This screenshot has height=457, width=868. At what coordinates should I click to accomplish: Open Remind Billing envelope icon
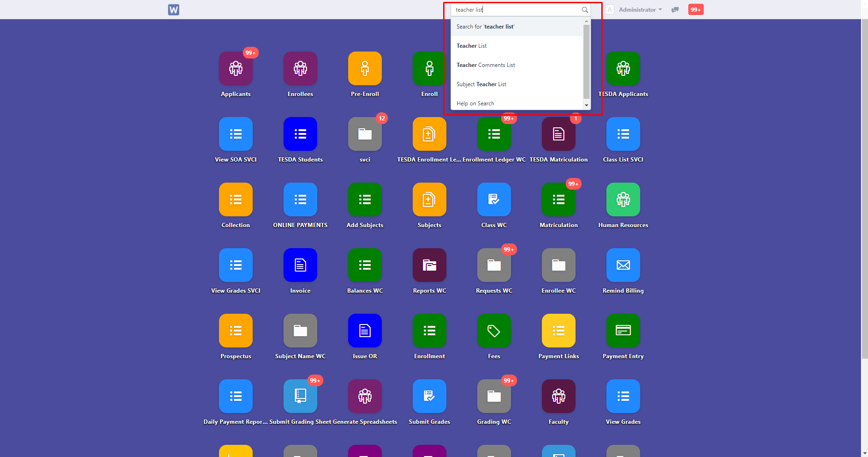click(x=623, y=265)
